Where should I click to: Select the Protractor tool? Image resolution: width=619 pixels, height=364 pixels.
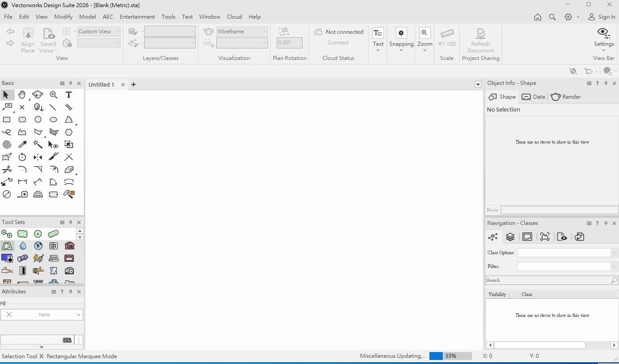click(x=38, y=194)
